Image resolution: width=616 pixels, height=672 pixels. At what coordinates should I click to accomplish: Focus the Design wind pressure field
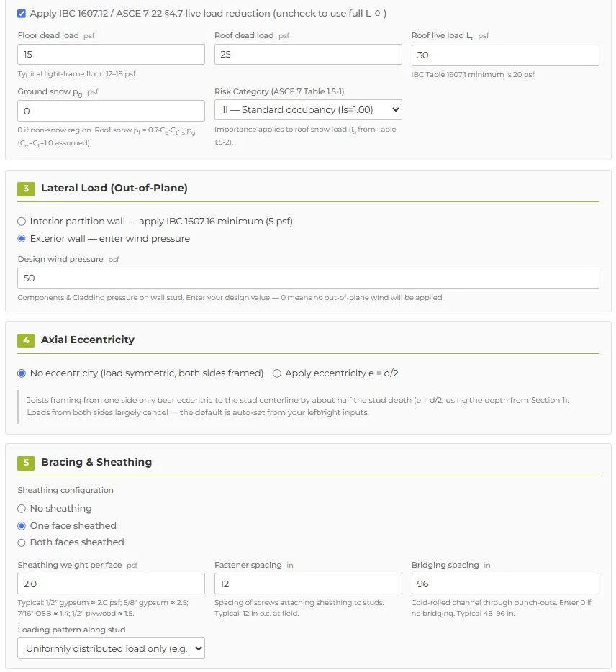click(308, 278)
